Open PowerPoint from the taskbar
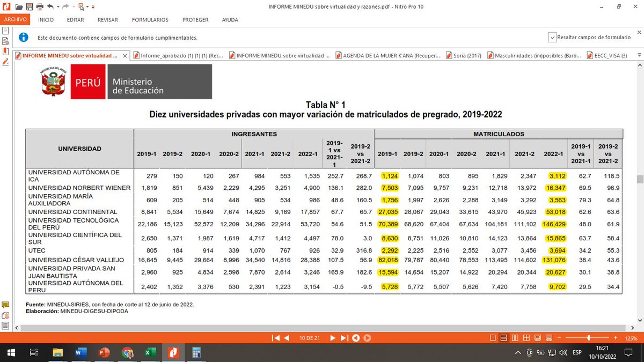Screen dimensions: 644x362 coord(104,353)
